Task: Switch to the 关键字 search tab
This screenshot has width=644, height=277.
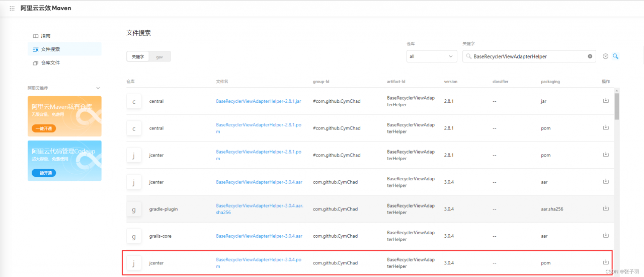Action: [x=138, y=56]
